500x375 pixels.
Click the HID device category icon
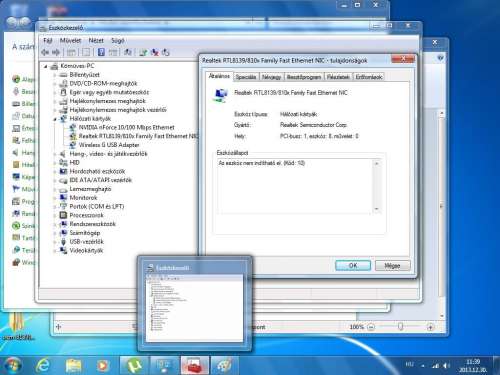63,163
